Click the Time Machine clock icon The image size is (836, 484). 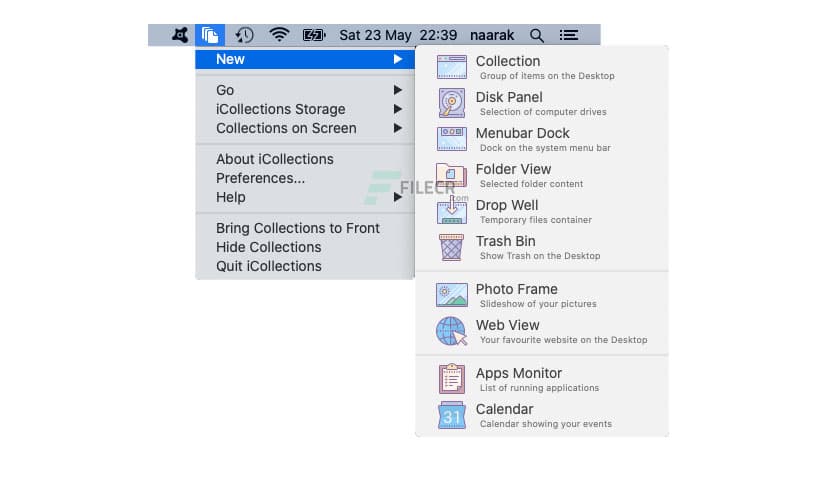244,35
